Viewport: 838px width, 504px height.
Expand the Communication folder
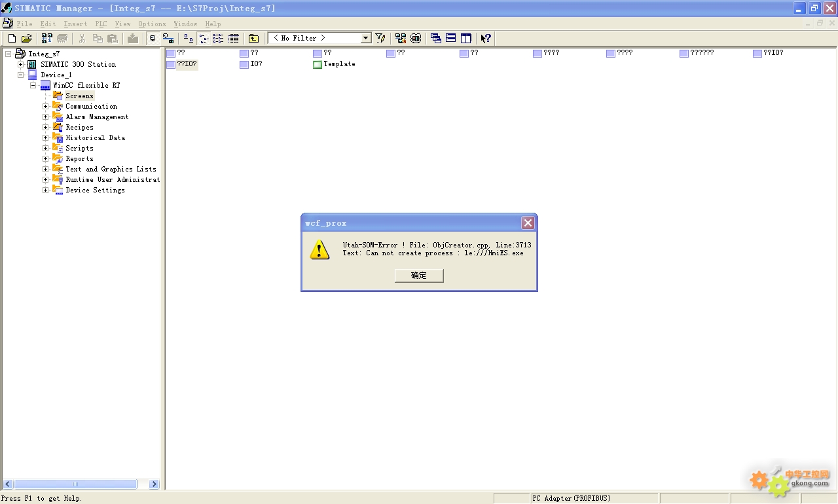coord(45,106)
